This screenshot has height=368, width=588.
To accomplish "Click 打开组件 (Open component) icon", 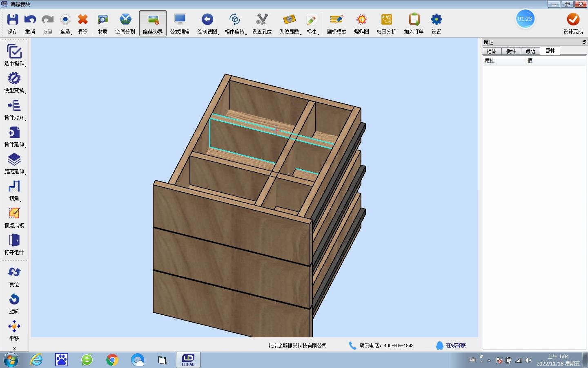I will click(x=14, y=240).
